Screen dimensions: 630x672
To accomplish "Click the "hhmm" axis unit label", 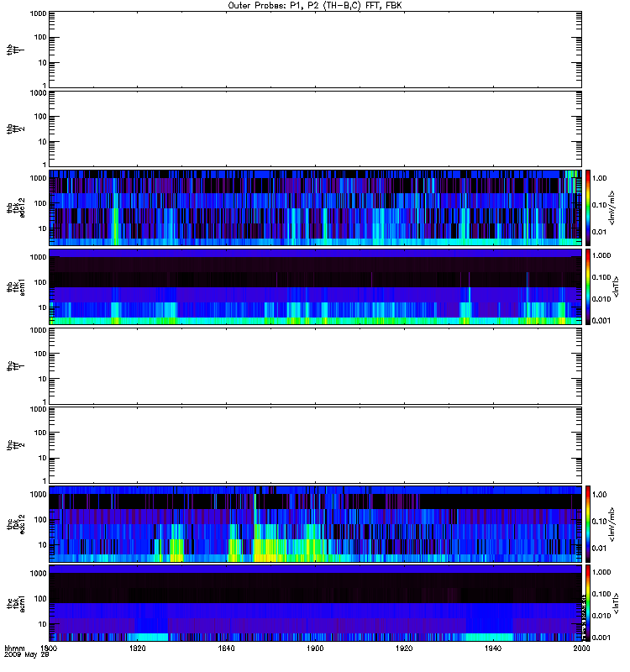I will [x=14, y=648].
